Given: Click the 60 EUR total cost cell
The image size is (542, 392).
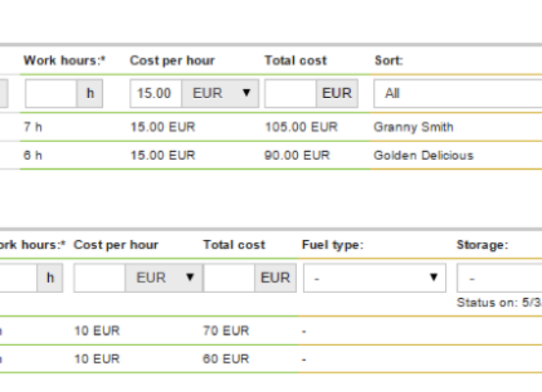Looking at the screenshot, I should (x=225, y=359).
